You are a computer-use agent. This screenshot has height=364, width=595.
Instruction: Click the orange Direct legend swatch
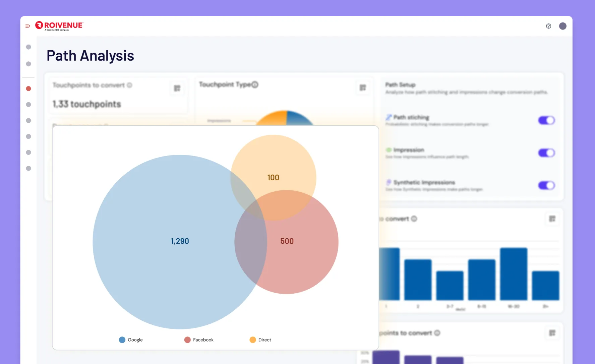[253, 340]
